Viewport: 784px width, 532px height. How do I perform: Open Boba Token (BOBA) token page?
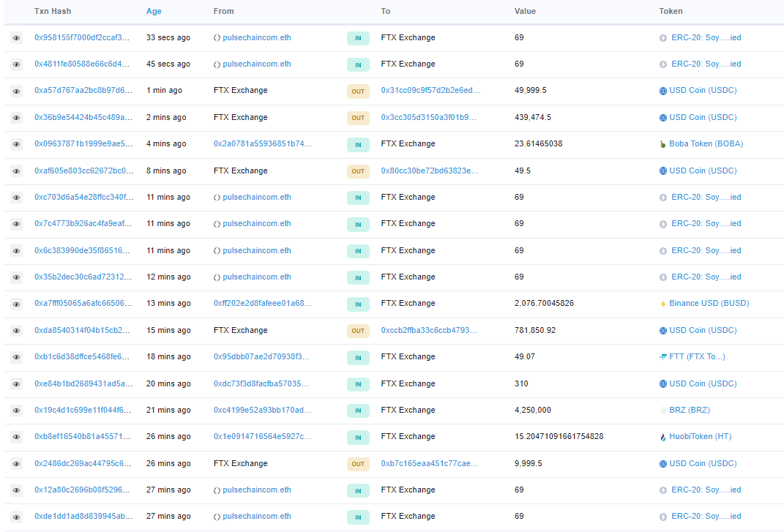coord(706,143)
